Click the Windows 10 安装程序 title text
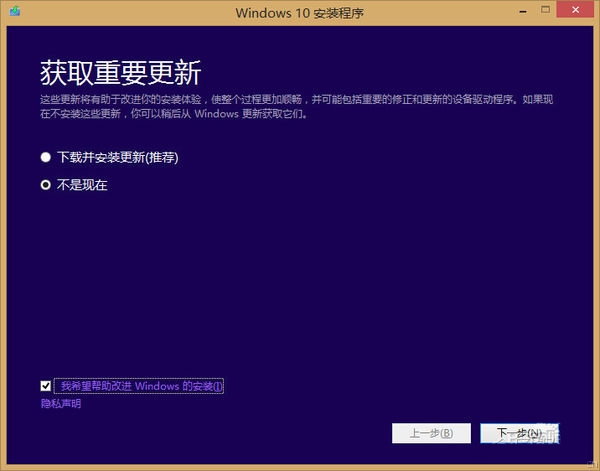This screenshot has width=600, height=471. [x=299, y=13]
